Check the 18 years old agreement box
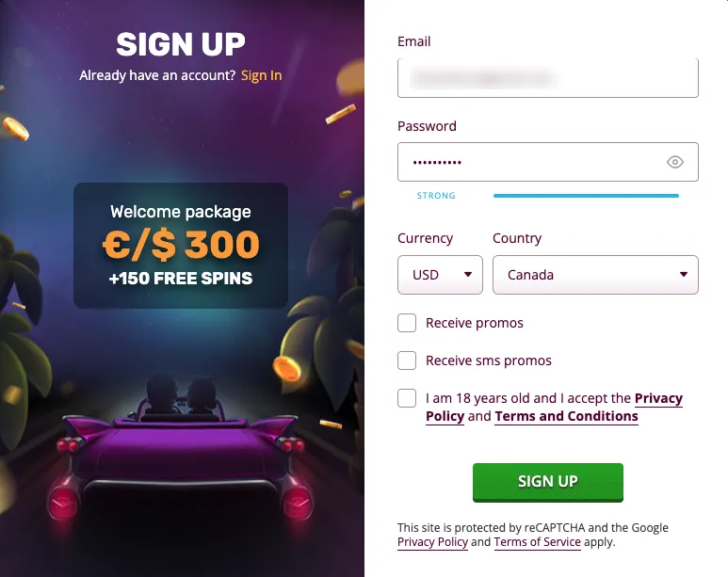This screenshot has width=728, height=577. [407, 398]
